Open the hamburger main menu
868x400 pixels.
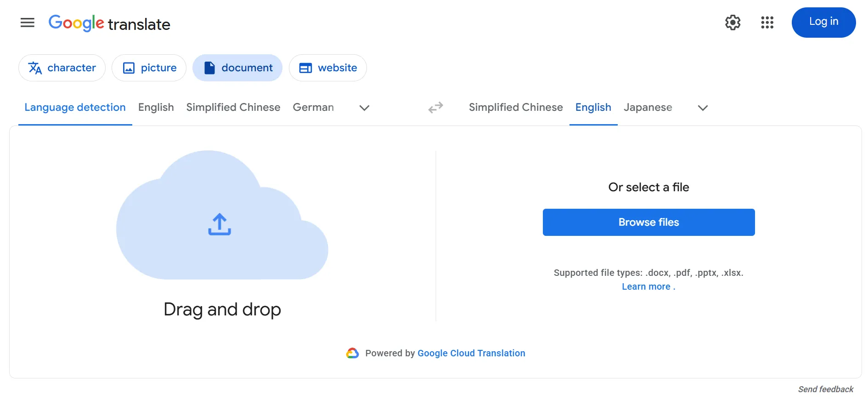tap(28, 23)
